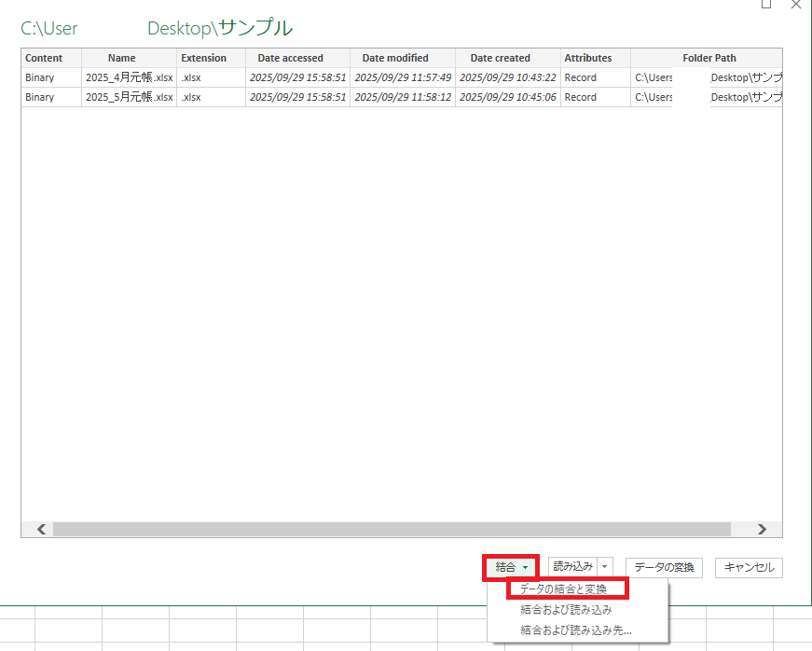This screenshot has height=651, width=812.
Task: Click the horizontal scrollbar left arrow
Action: pos(41,529)
